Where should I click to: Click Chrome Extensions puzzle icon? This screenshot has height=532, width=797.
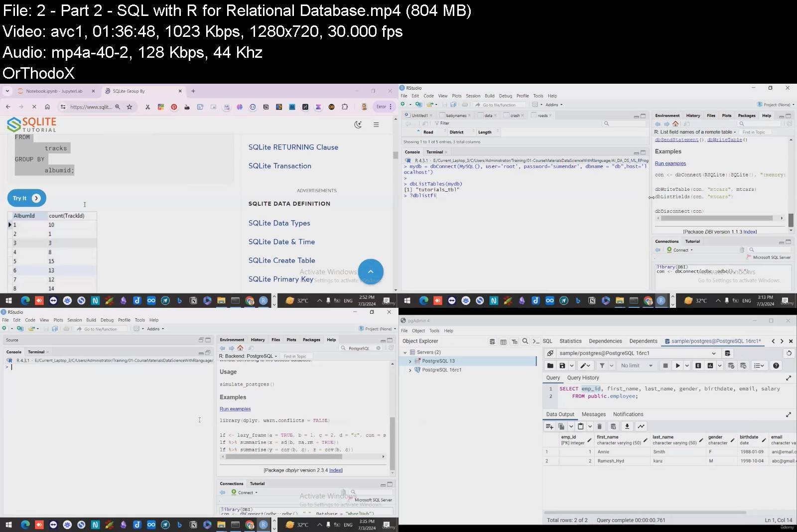[345, 107]
